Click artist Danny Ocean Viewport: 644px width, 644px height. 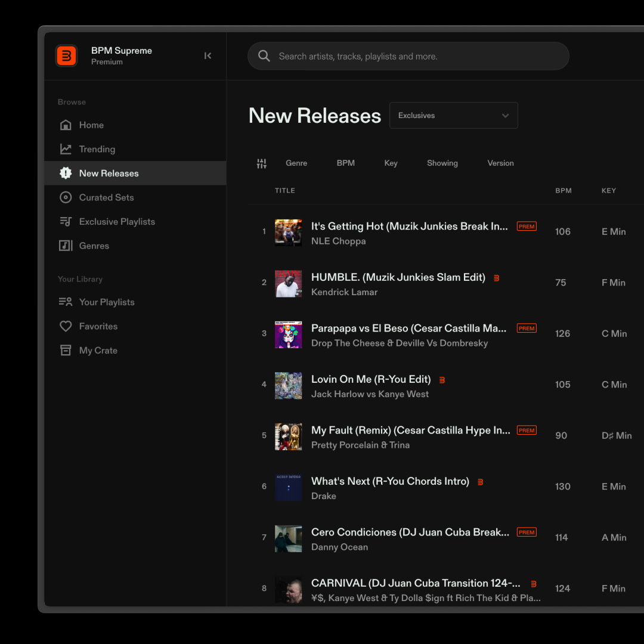pos(339,547)
